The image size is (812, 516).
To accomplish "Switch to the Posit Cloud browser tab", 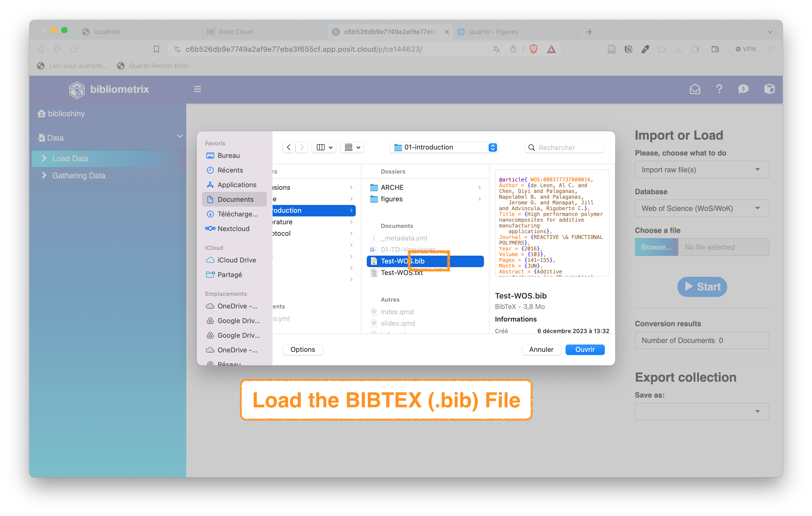I will [236, 32].
